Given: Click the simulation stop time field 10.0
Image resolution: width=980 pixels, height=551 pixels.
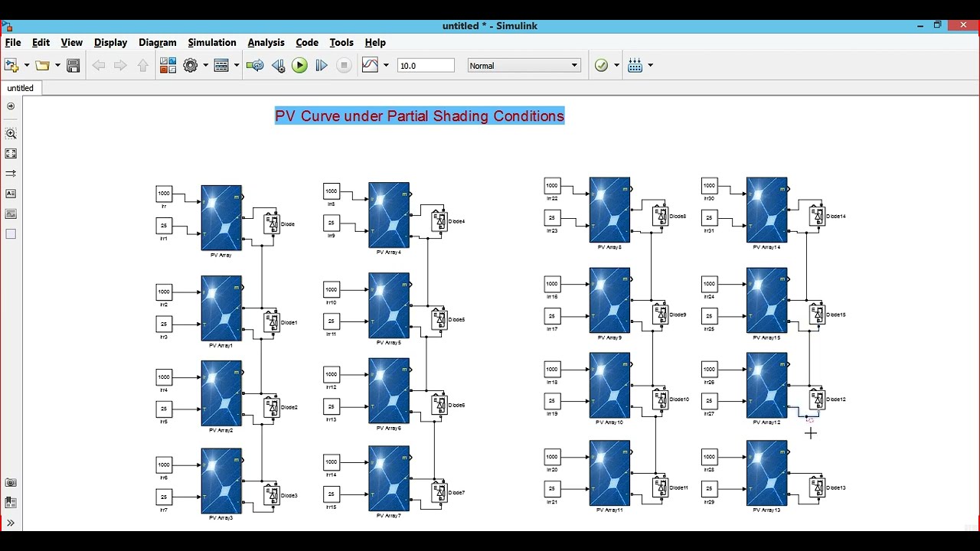Looking at the screenshot, I should (x=426, y=66).
